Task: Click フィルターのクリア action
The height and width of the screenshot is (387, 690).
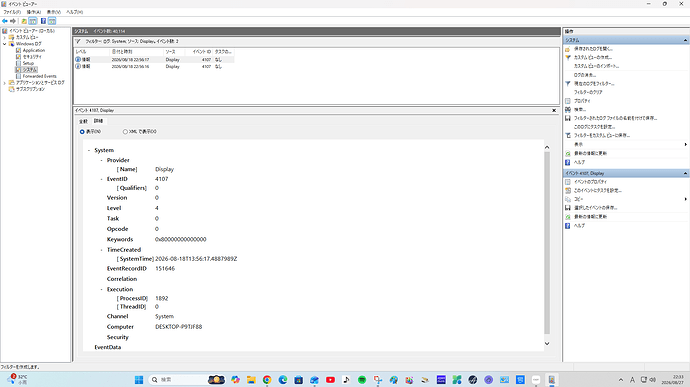Action: pos(588,92)
